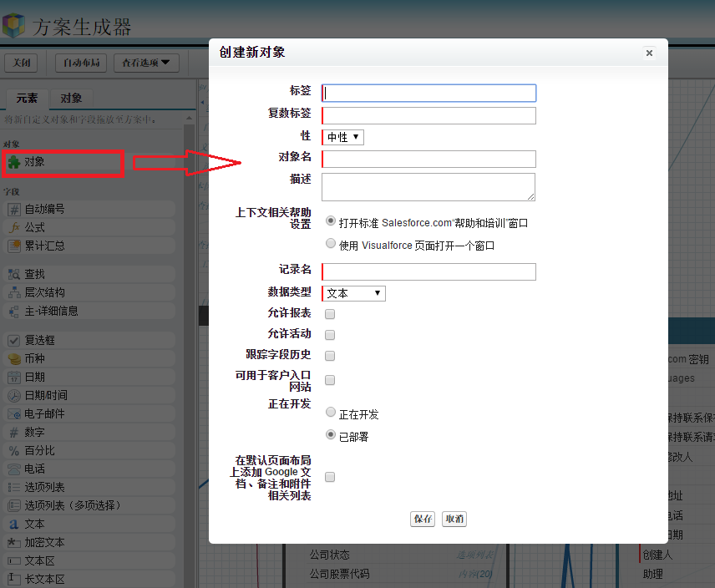Pick the 文本 letter-a icon

point(14,525)
